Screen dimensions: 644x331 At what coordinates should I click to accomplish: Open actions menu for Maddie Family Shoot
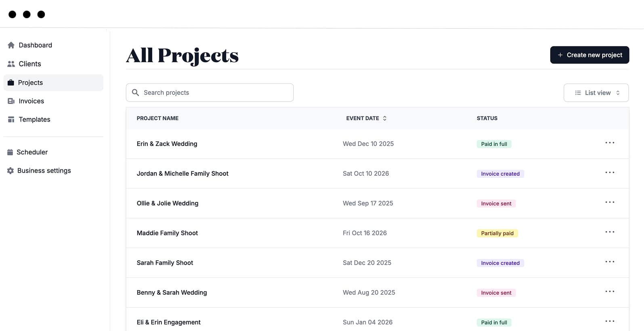point(609,232)
